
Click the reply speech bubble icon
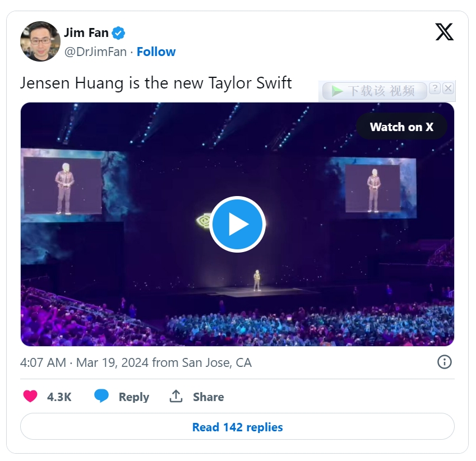101,397
